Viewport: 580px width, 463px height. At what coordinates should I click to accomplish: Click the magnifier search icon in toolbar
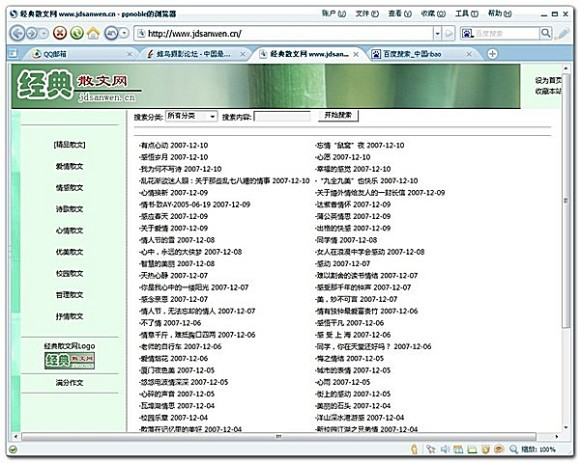[x=546, y=33]
